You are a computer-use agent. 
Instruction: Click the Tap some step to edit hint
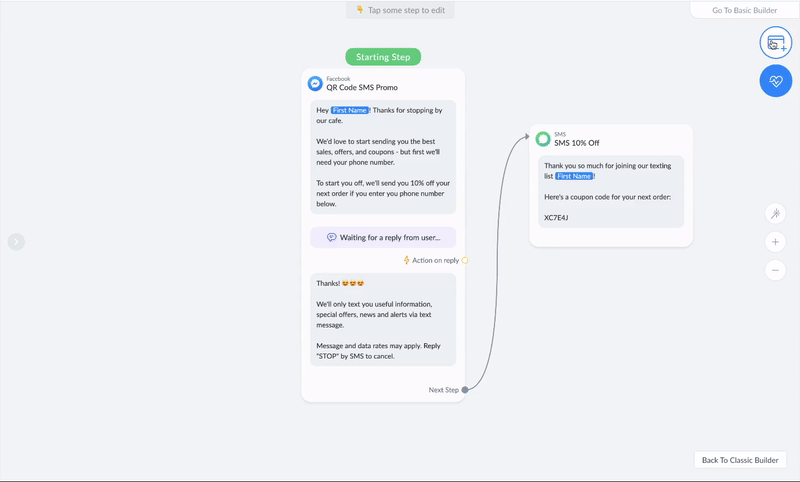click(401, 10)
